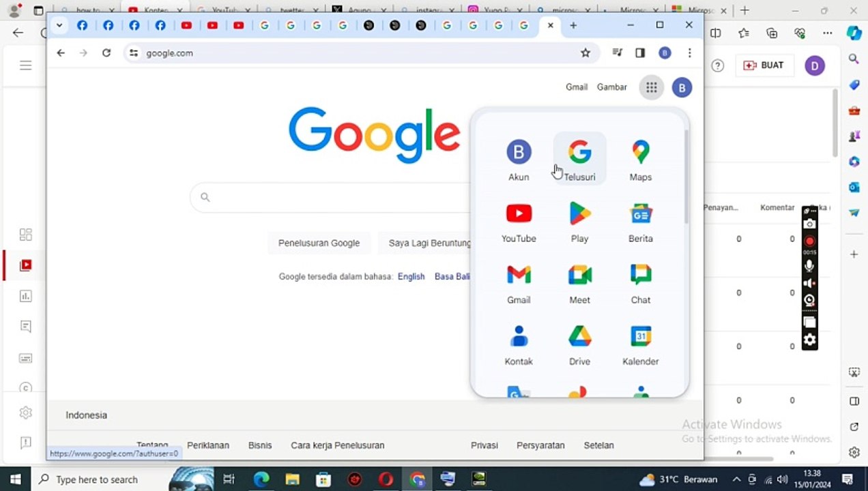Open Kalender from the apps panel
This screenshot has height=491, width=868.
(640, 344)
